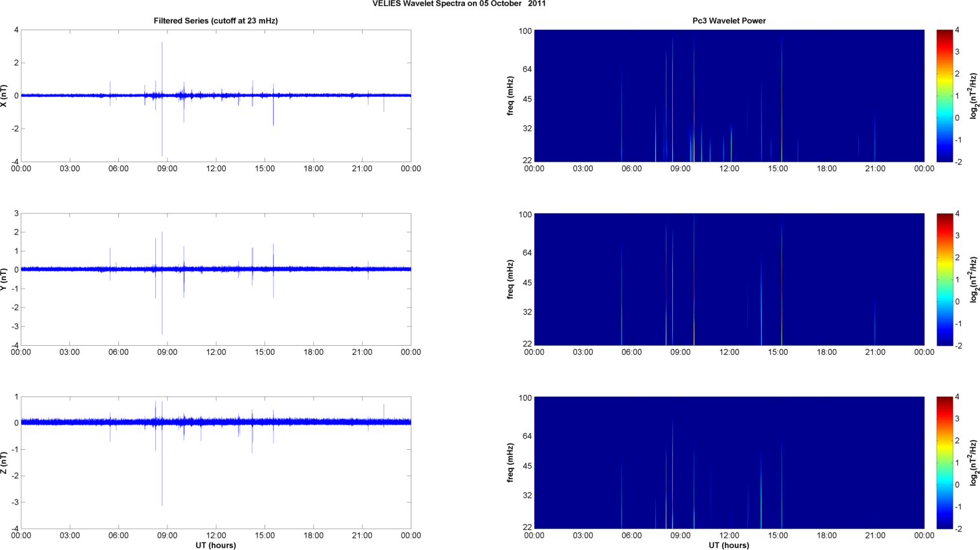Click the '-2' value at the bottom colorbar's base
980x550 pixels.
pos(957,529)
